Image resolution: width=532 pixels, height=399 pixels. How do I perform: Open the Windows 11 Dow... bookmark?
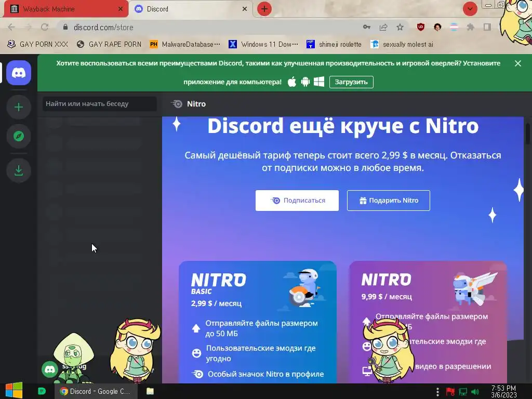click(x=263, y=44)
